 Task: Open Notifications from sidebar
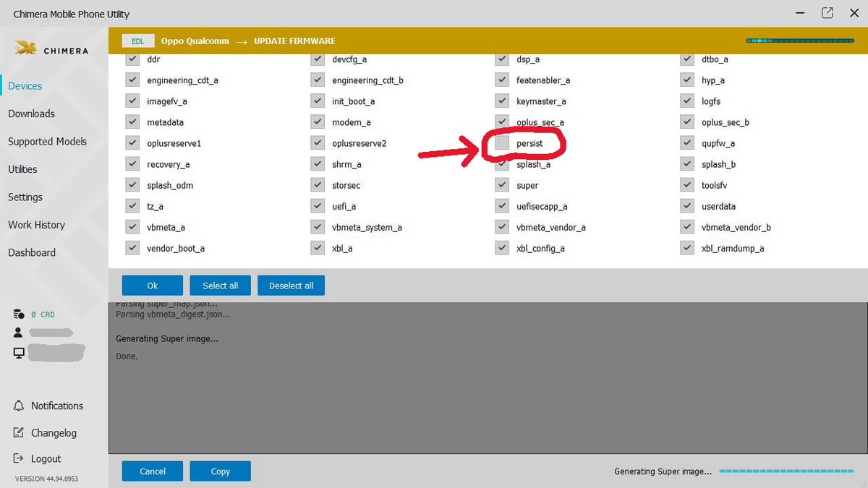click(57, 406)
